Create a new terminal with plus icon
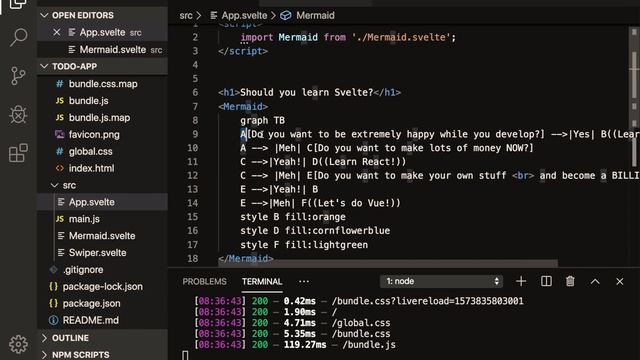The width and height of the screenshot is (640, 360). 521,281
